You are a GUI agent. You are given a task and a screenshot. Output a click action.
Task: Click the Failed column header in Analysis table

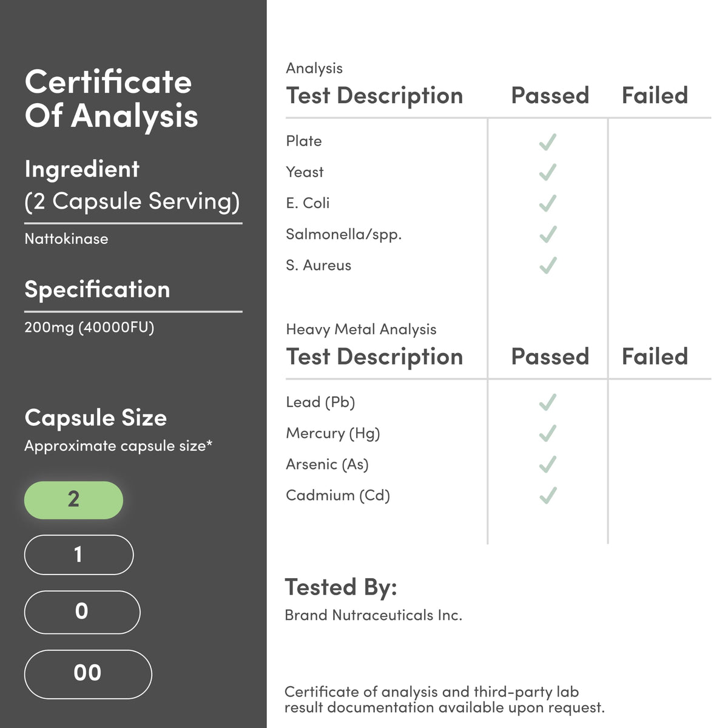coord(655,95)
